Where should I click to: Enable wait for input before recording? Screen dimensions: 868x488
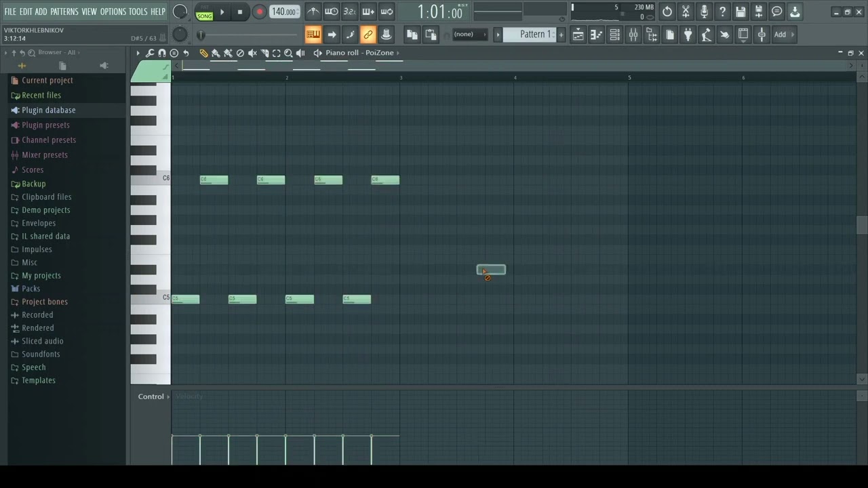coord(332,12)
